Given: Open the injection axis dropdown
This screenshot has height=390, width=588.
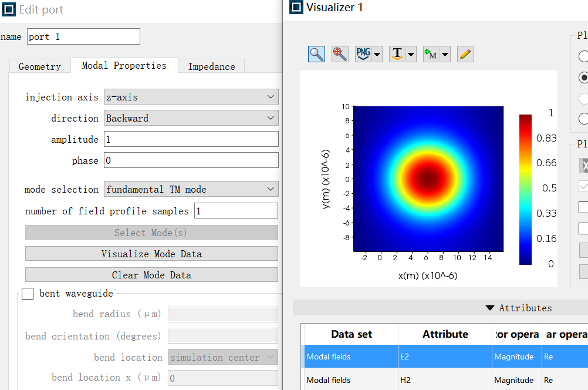Looking at the screenshot, I should 191,97.
